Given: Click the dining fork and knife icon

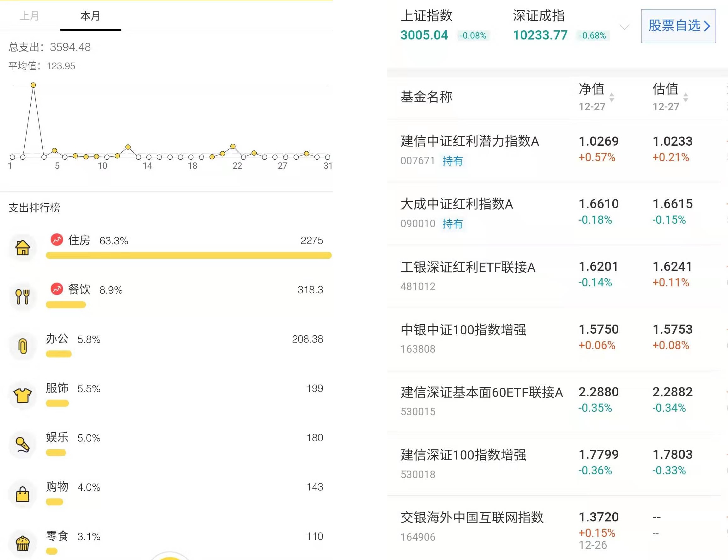Looking at the screenshot, I should click(23, 297).
